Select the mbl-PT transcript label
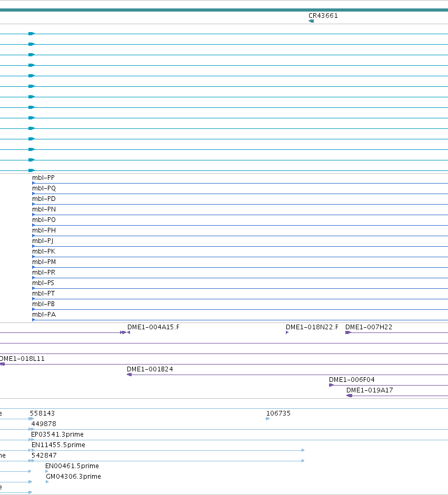Image resolution: width=448 pixels, height=495 pixels. point(43,294)
